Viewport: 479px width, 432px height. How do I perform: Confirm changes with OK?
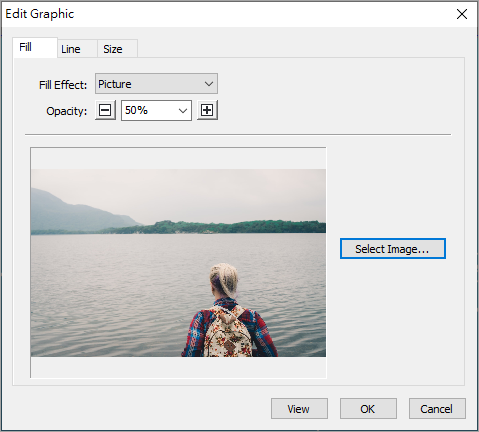[368, 409]
